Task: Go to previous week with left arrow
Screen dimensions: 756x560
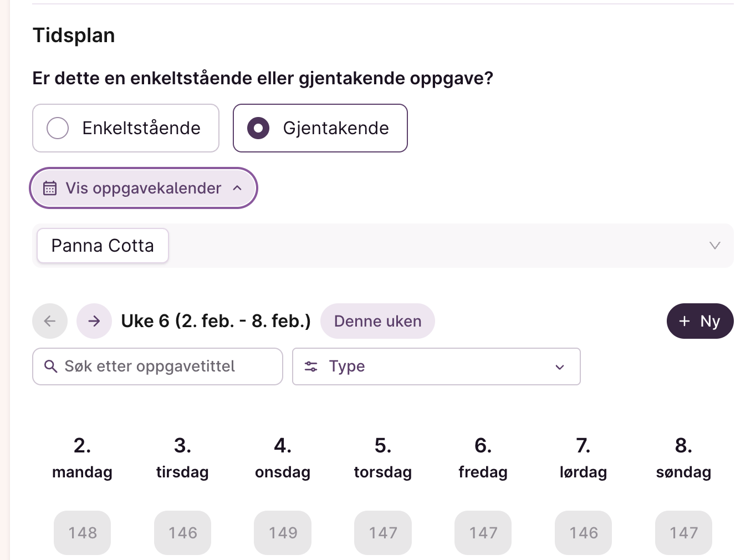Action: 50,321
